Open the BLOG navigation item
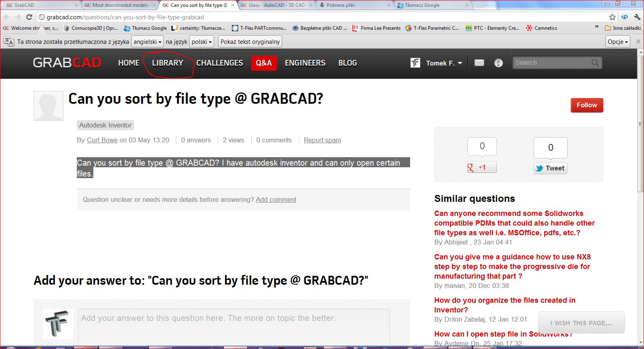Viewport: 644px width, 349px height. click(x=347, y=63)
